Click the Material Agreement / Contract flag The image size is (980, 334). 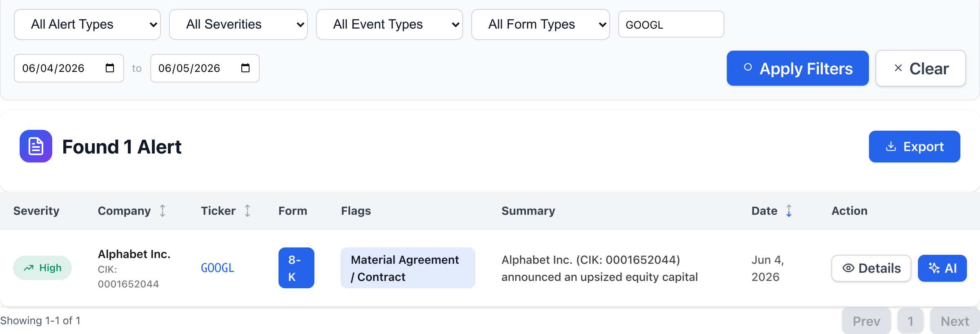[408, 268]
